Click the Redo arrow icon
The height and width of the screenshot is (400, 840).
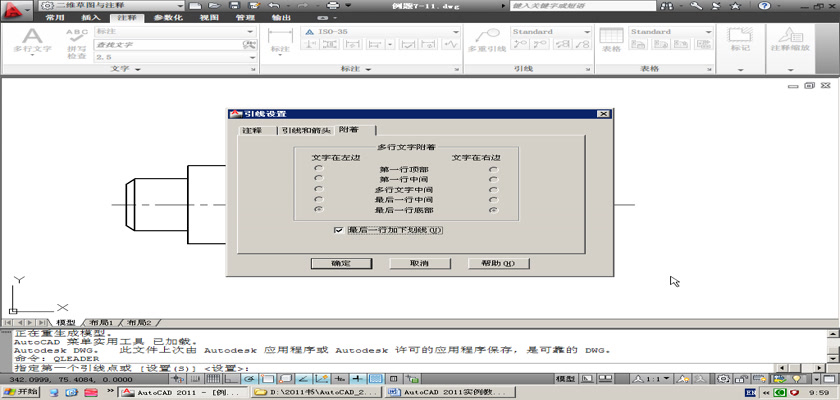click(302, 6)
